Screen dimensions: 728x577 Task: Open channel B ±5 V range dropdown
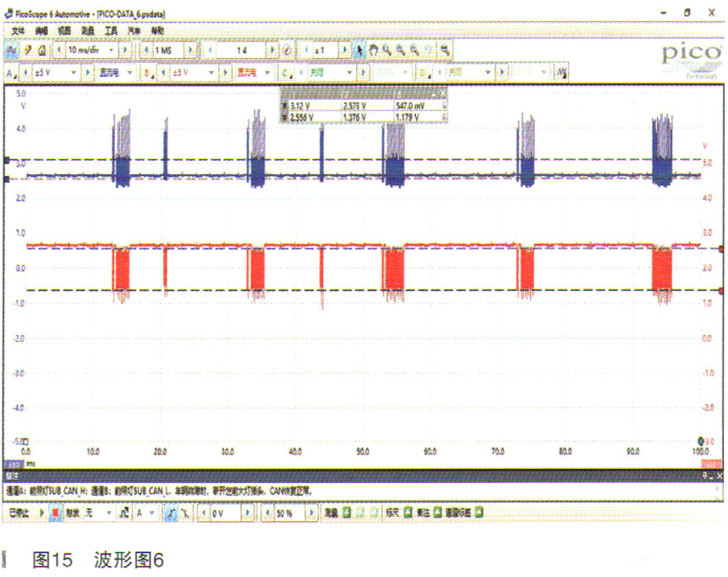(211, 73)
